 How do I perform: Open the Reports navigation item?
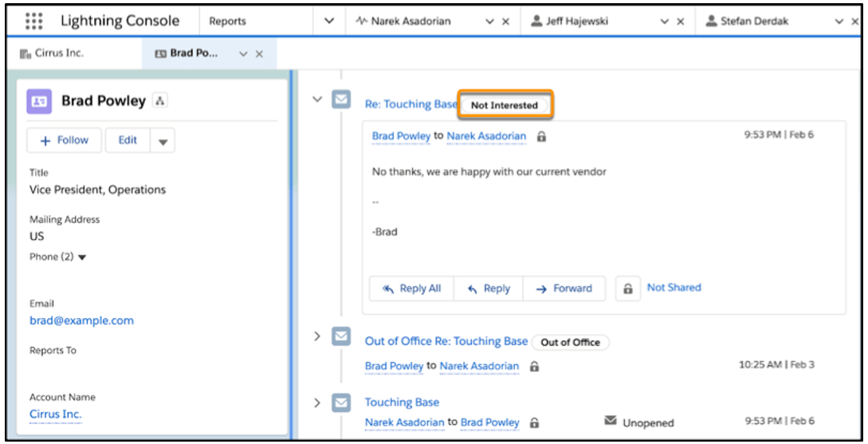[227, 21]
